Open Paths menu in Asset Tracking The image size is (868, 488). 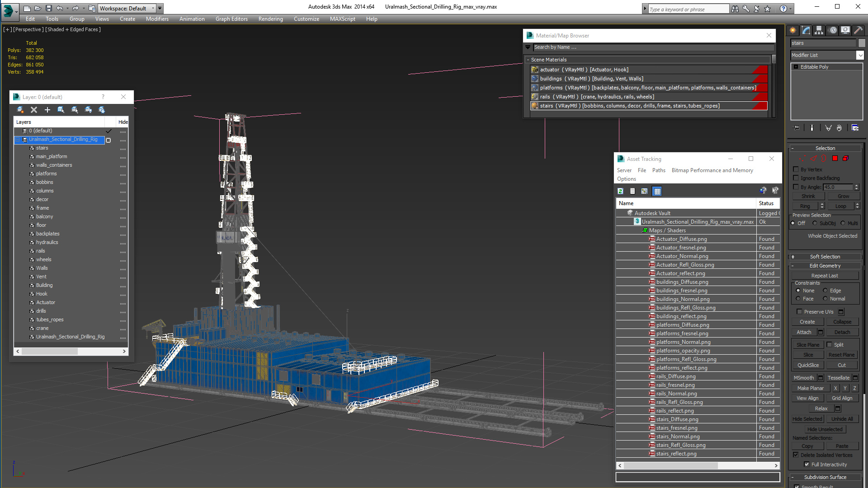659,170
